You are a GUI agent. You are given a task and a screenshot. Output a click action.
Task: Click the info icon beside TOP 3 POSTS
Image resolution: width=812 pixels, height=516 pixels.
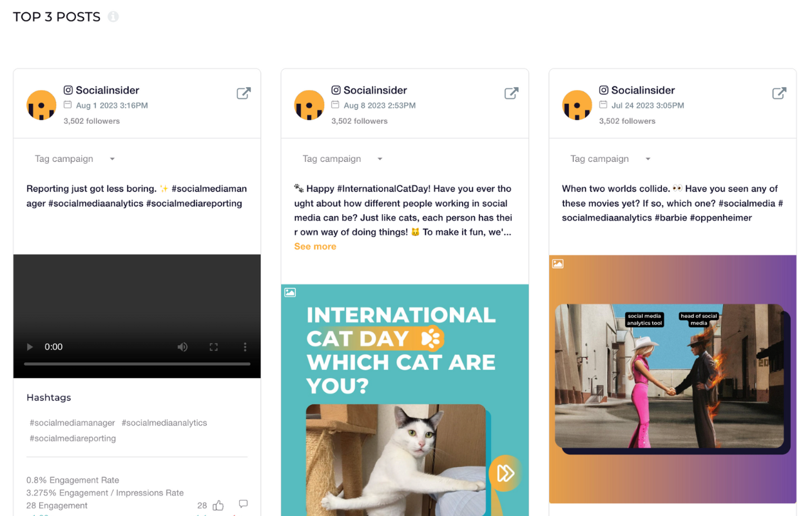point(113,17)
